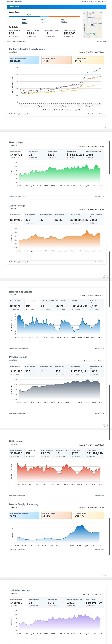Screen dimensions: 112x644
Task: Click arrow beside 3.9% MoM under $412,500
Action: click(11, 375)
